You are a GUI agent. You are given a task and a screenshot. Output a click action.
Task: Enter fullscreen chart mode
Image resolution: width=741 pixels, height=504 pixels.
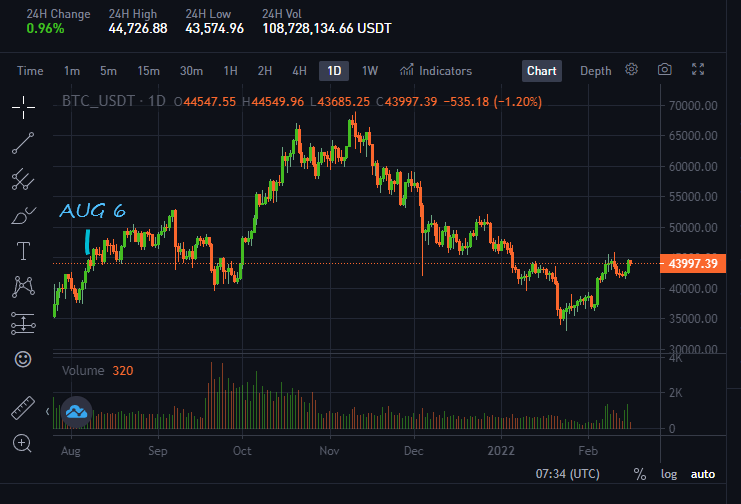coord(698,70)
